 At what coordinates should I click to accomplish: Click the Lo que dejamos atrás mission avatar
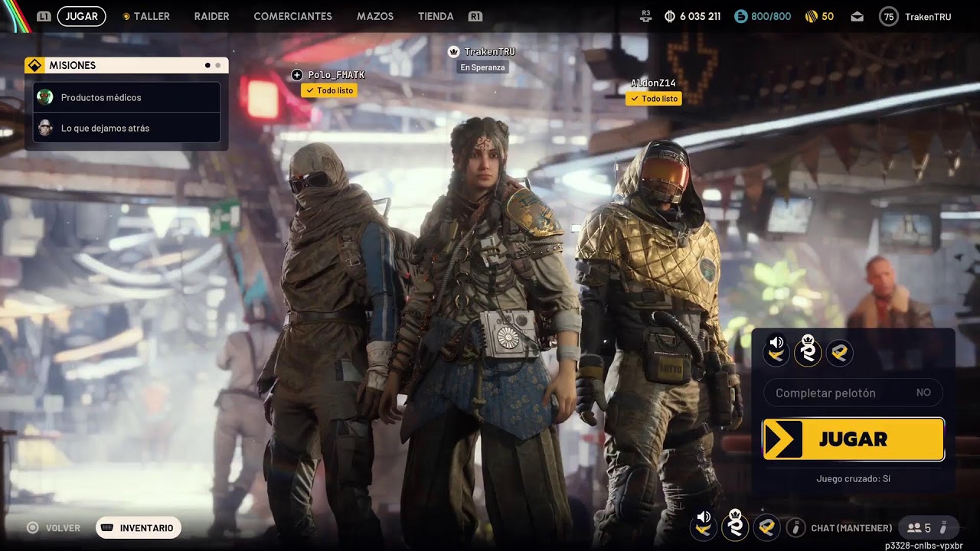click(x=45, y=128)
